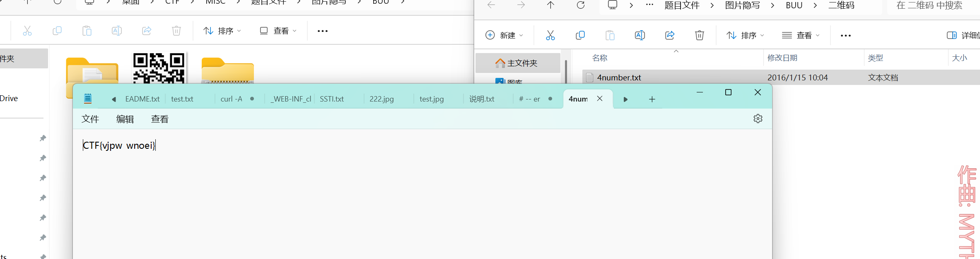Refresh the right Explorer window

coord(581,5)
